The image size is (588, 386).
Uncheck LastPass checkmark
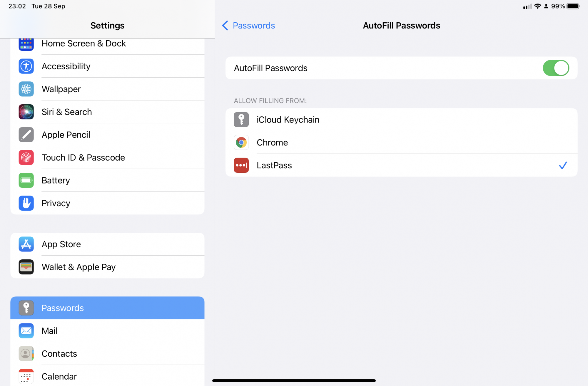[563, 165]
